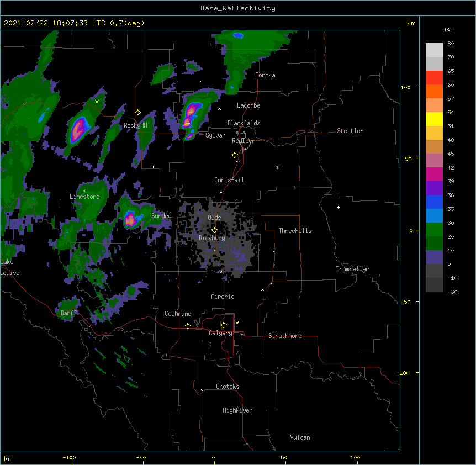Viewport: 476px width, 465px height.
Task: Click the Cochrane label
Action: (178, 314)
